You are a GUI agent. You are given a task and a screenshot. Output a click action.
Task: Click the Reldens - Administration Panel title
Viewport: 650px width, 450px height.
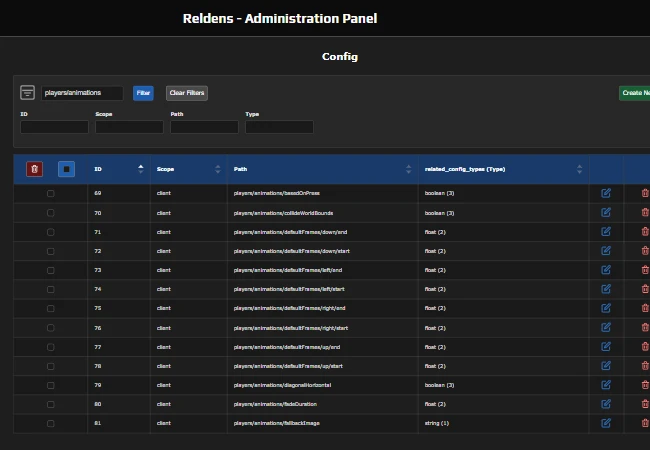tap(280, 18)
